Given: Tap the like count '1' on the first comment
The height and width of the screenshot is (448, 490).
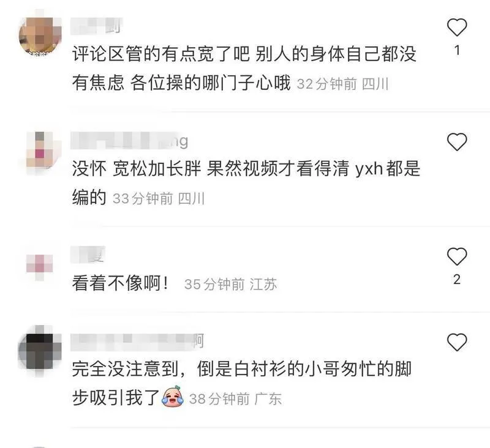Looking at the screenshot, I should (x=457, y=50).
